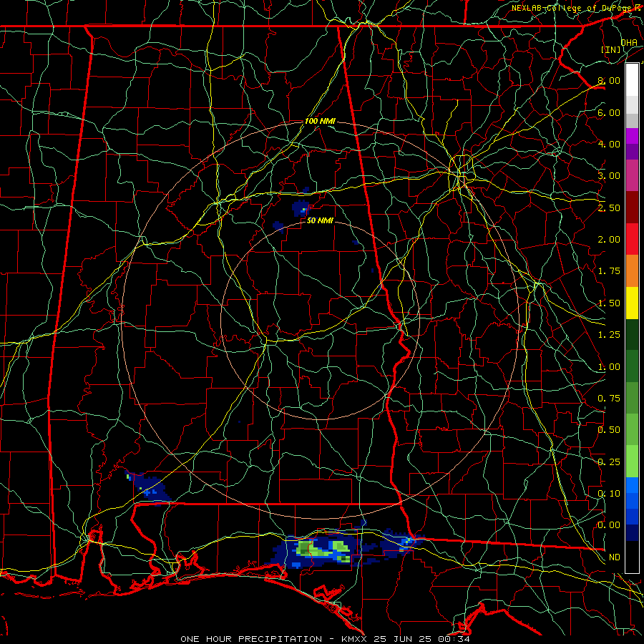Image resolution: width=644 pixels, height=644 pixels.
Task: Click the OHA product label
Action: coord(629,42)
